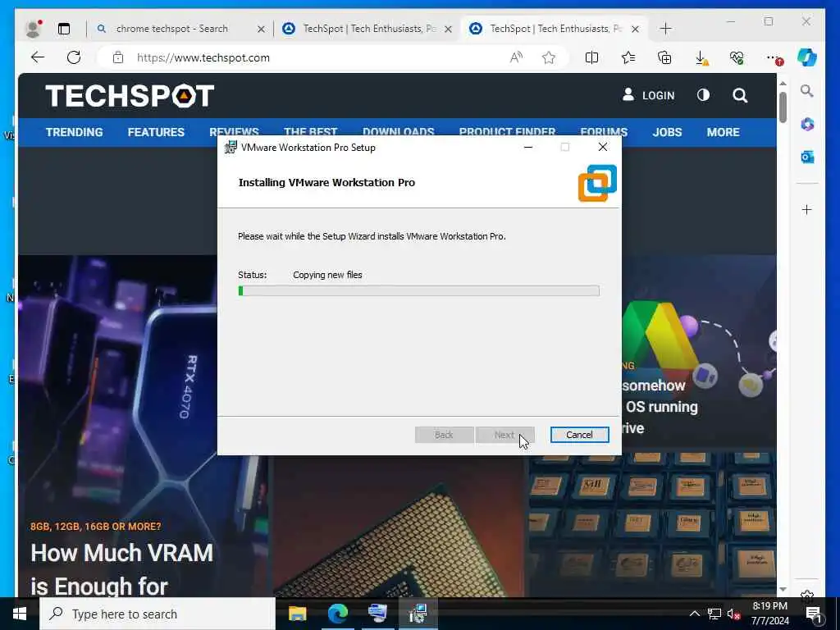Open the TRENDING nav item
Image resolution: width=840 pixels, height=630 pixels.
(x=74, y=132)
